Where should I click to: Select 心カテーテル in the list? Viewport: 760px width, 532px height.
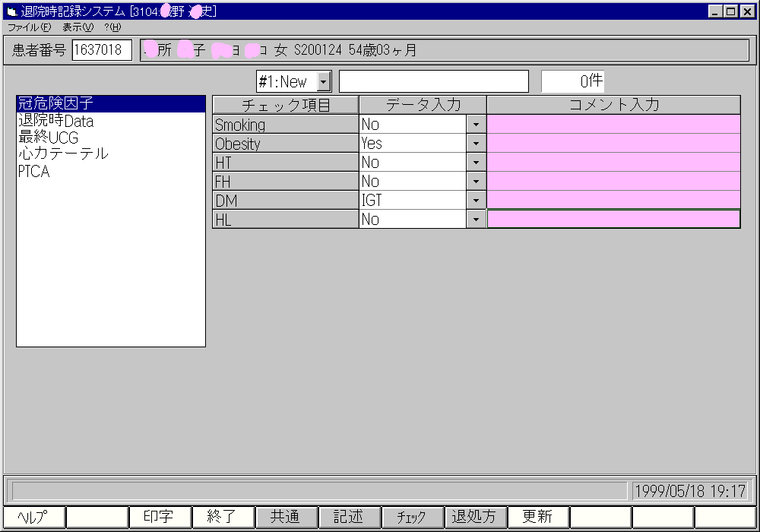[63, 154]
